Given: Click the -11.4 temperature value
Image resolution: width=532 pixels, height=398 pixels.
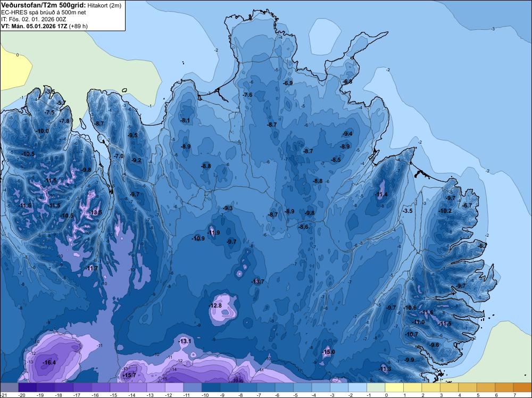Looking at the screenshot, I should [381, 195].
